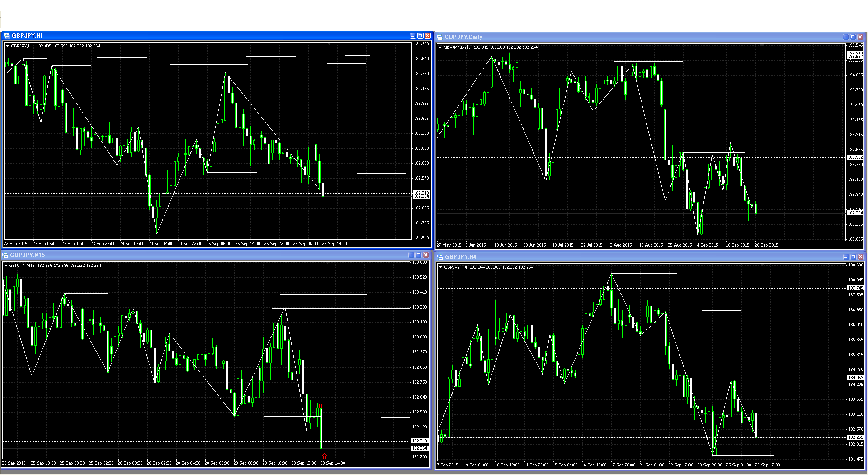
Task: Expand the triangle menu in the H4 chart
Action: [x=440, y=267]
